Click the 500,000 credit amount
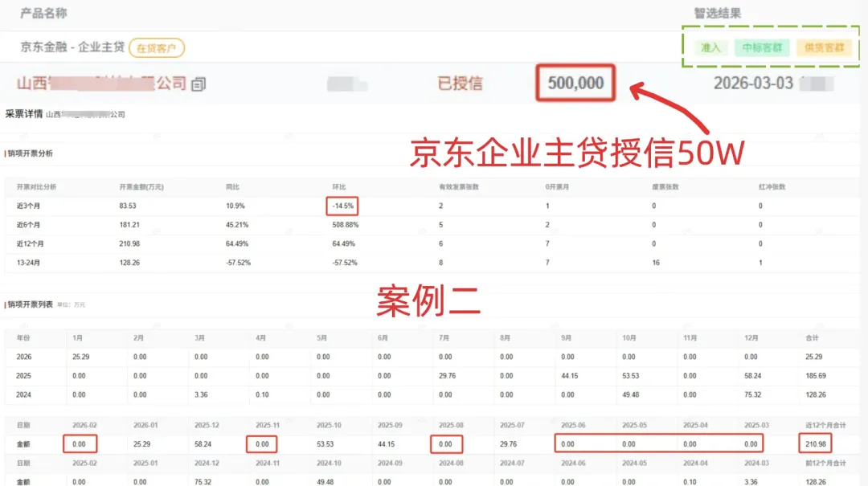Viewport: 868px width, 486px height. (x=575, y=83)
